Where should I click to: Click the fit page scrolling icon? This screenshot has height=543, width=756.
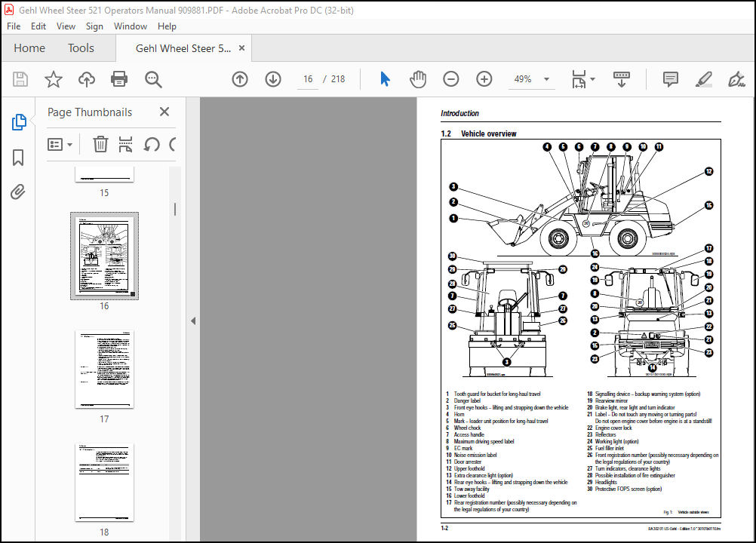coord(579,79)
